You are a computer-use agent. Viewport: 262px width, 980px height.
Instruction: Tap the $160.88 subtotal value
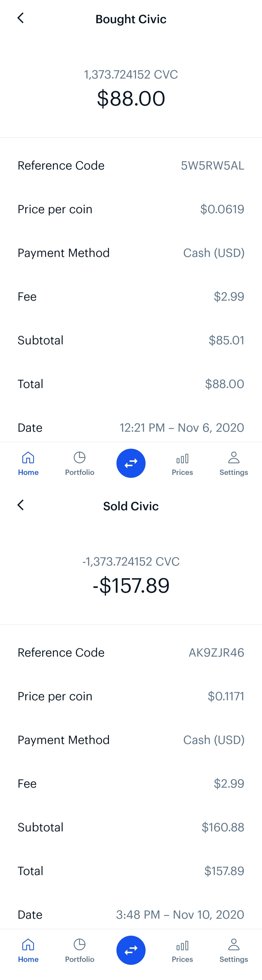[223, 827]
